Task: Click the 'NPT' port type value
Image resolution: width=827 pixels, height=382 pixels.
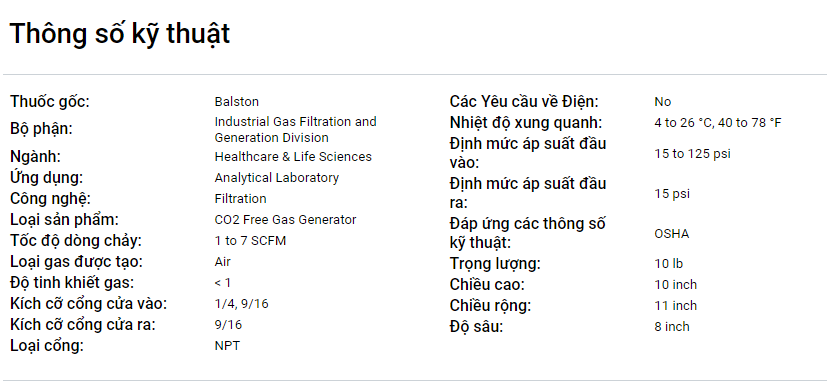Action: point(227,346)
